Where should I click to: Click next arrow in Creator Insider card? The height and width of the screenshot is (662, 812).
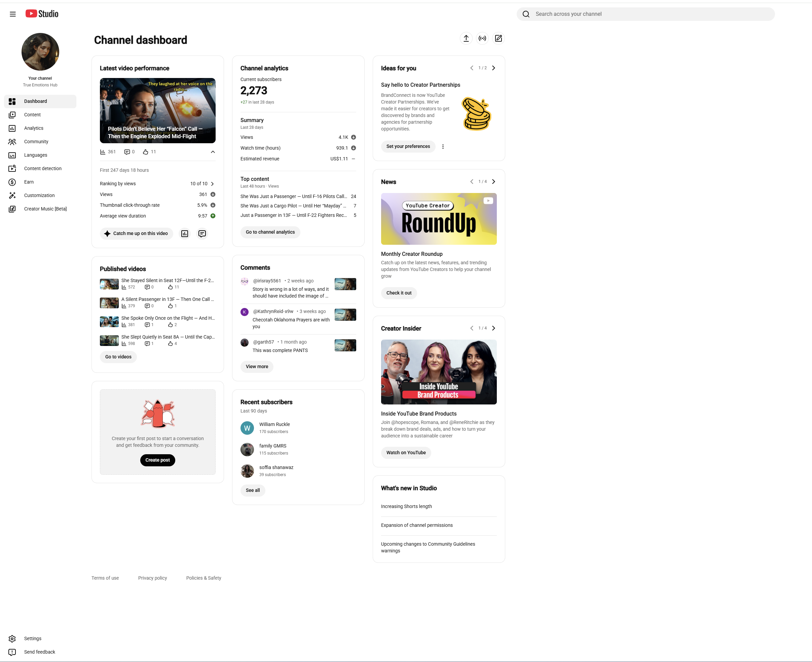click(x=493, y=328)
